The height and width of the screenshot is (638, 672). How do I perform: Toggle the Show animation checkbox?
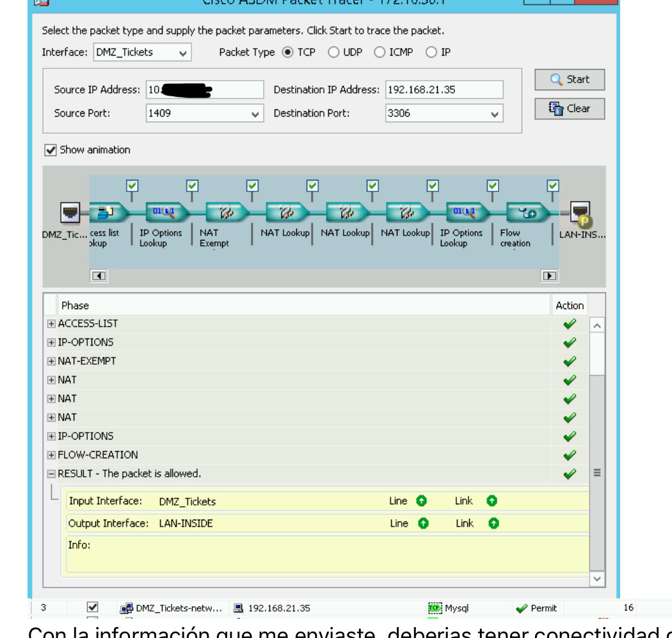51,150
